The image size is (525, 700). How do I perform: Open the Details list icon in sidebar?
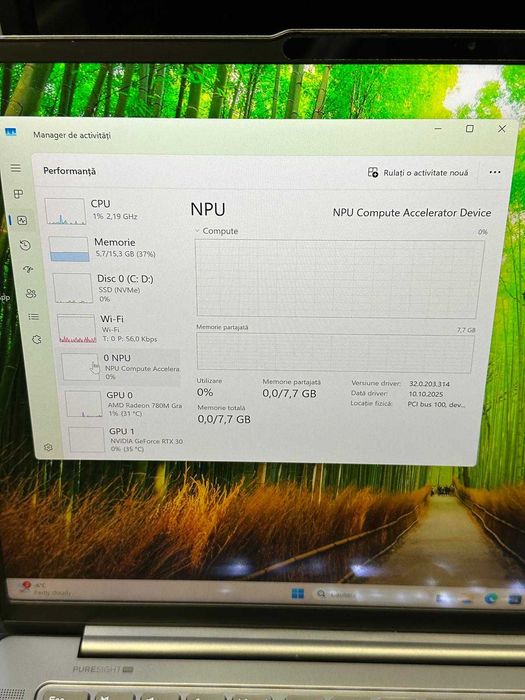click(x=33, y=317)
